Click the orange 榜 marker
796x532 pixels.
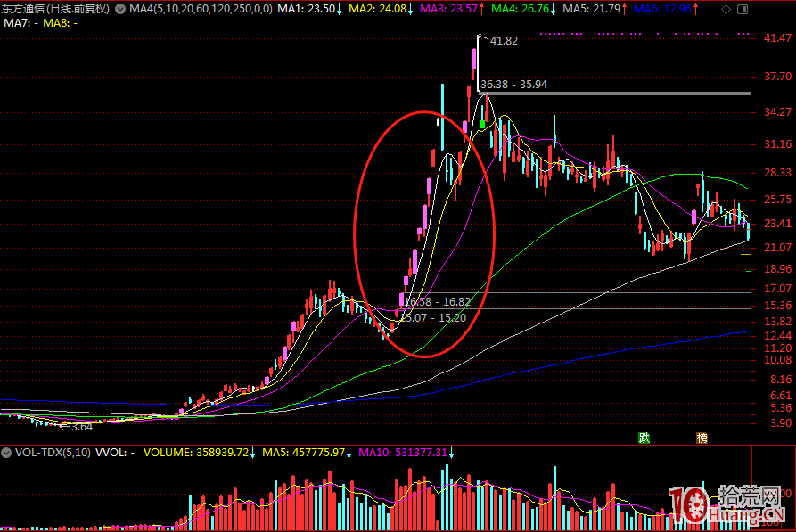click(x=702, y=438)
